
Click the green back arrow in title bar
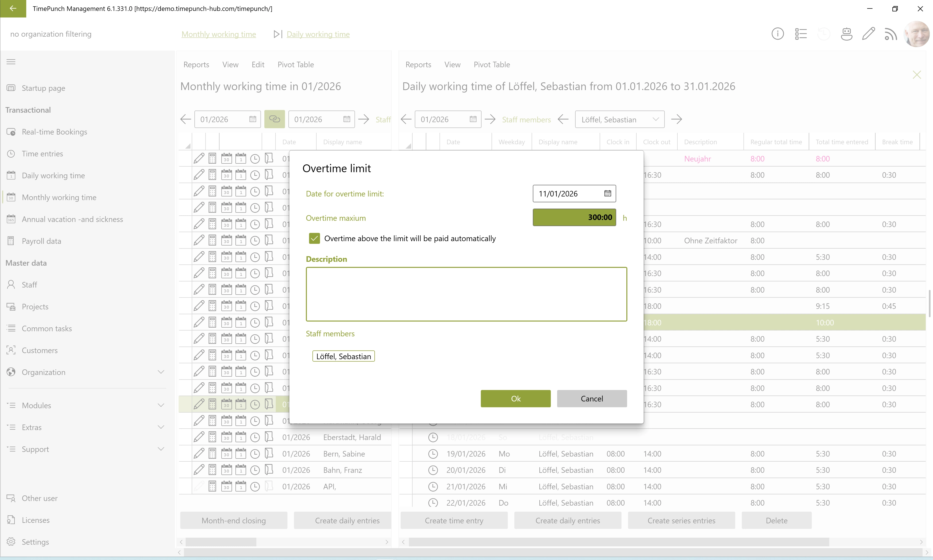[x=13, y=8]
